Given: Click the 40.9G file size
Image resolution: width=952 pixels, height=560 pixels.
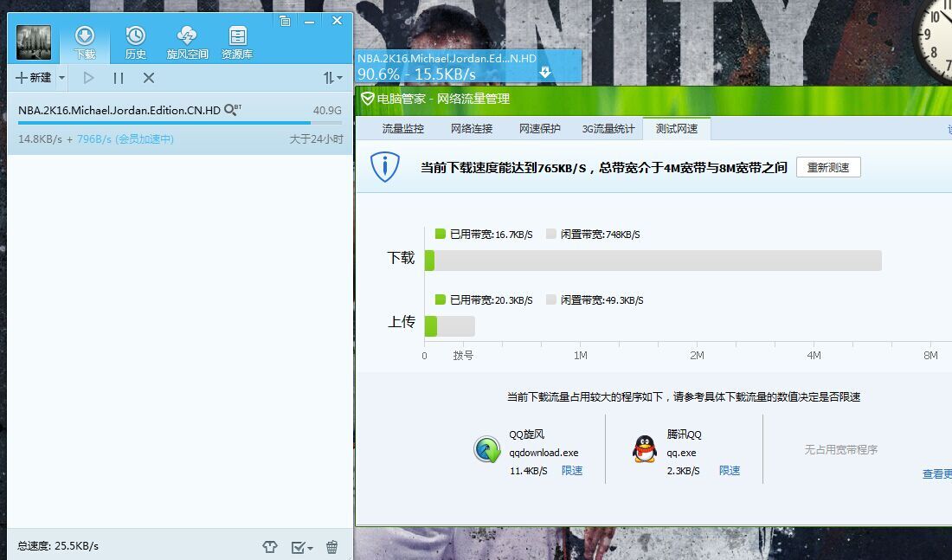Looking at the screenshot, I should (x=327, y=111).
